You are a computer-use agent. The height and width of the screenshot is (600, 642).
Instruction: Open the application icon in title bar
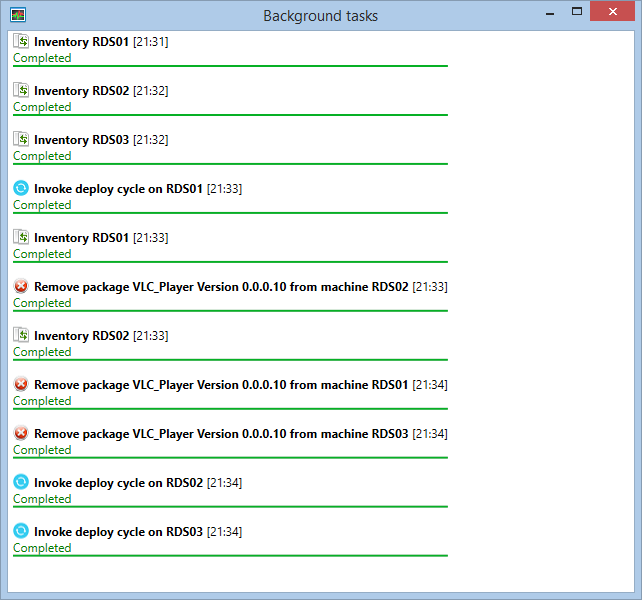(17, 15)
